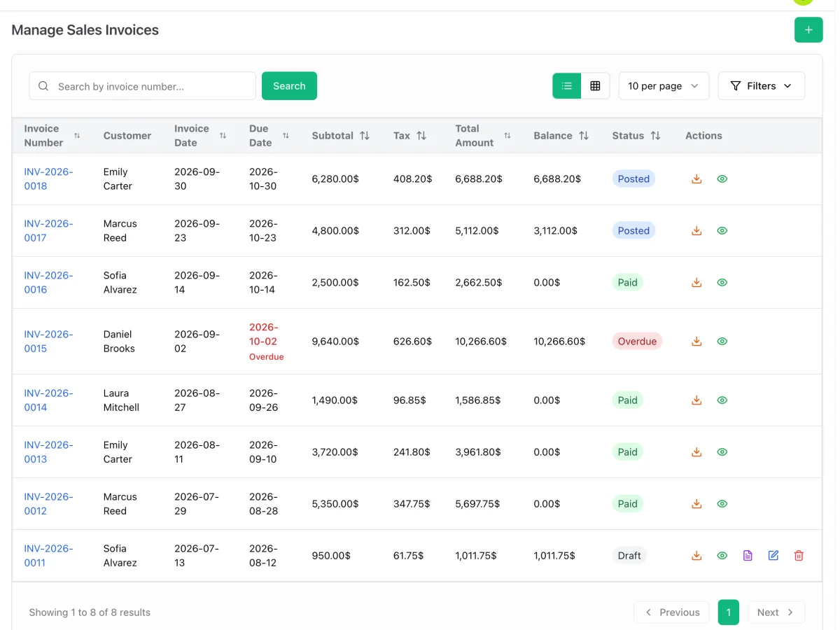View invoice INV-2026-0013 details
840x630 pixels.
pyautogui.click(x=722, y=452)
